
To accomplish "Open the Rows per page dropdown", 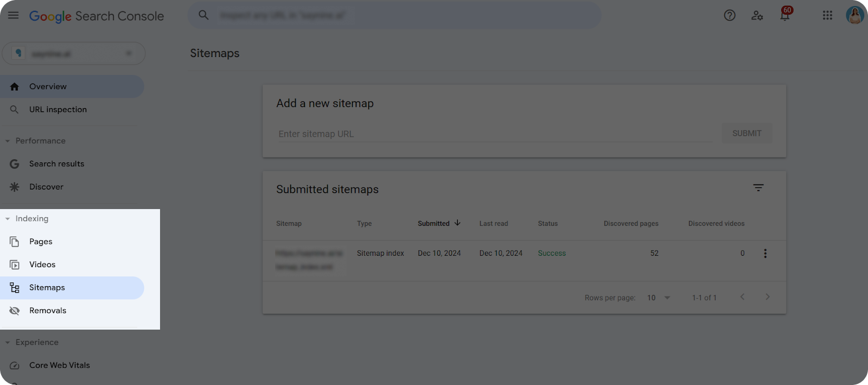I will coord(658,297).
